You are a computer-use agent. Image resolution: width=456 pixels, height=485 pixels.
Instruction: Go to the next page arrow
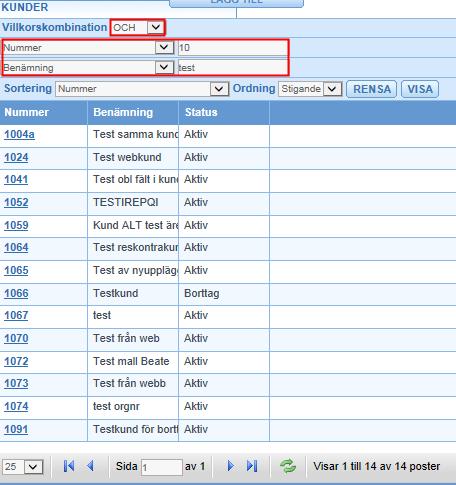230,466
